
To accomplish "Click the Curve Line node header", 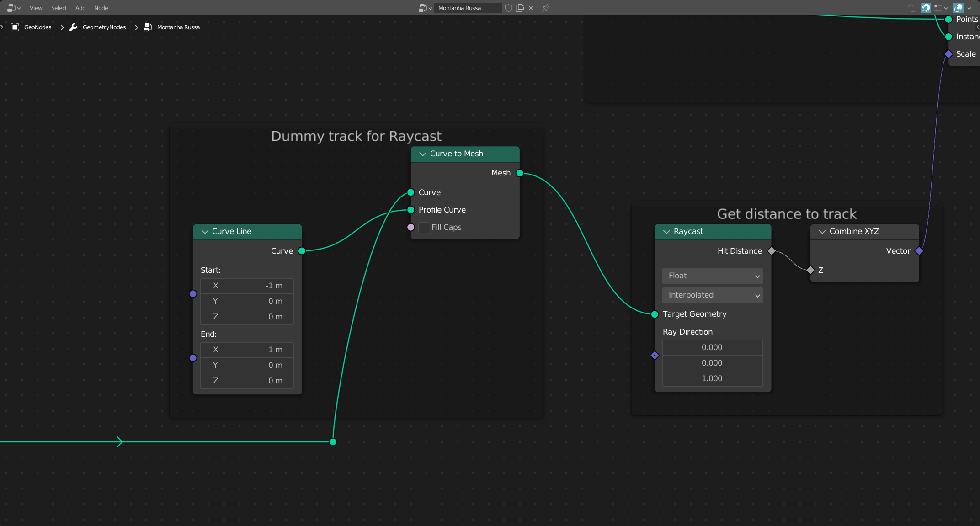I will click(248, 231).
